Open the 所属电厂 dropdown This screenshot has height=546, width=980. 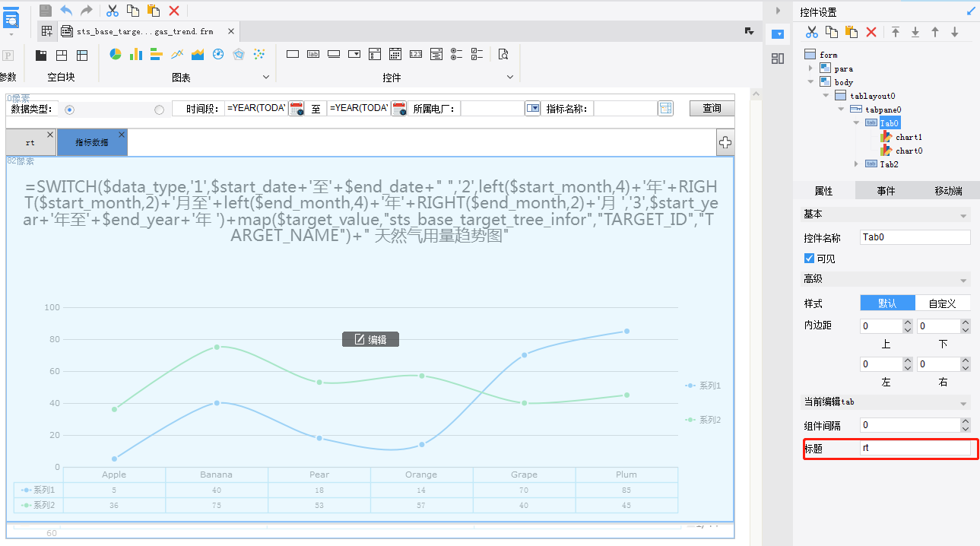click(532, 109)
